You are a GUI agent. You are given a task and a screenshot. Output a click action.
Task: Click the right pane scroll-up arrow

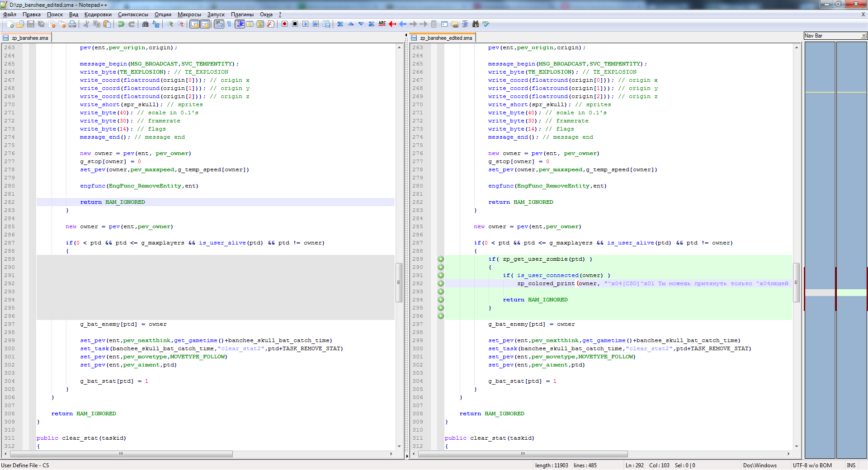click(x=797, y=47)
